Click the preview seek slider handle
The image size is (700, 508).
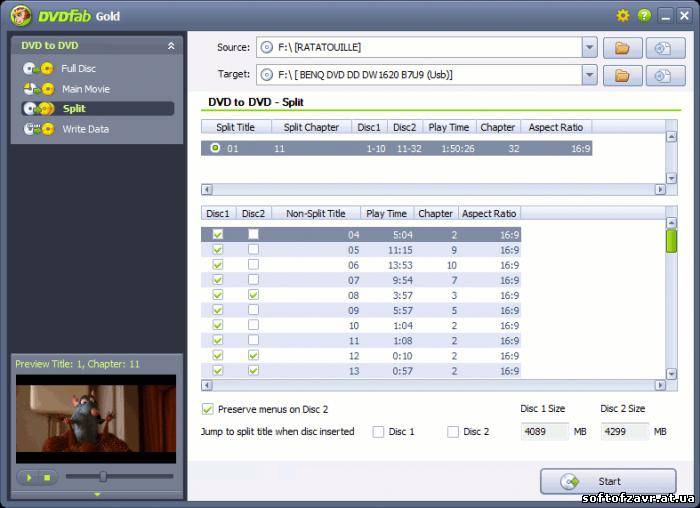[x=103, y=476]
